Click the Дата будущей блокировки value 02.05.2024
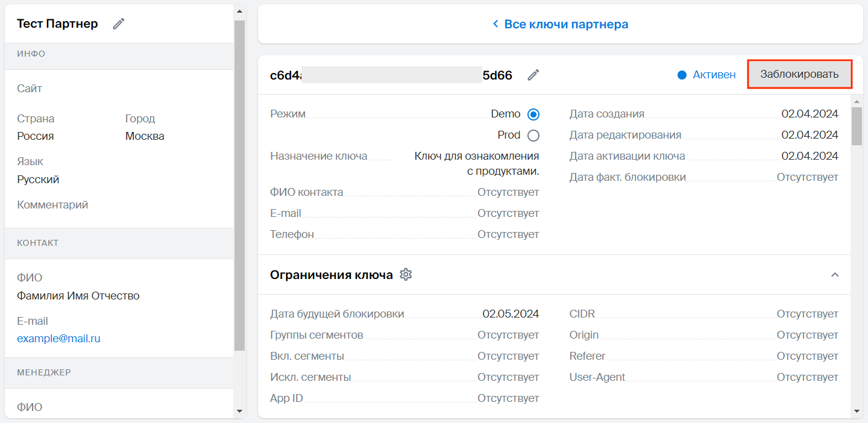This screenshot has height=423, width=868. (x=511, y=314)
